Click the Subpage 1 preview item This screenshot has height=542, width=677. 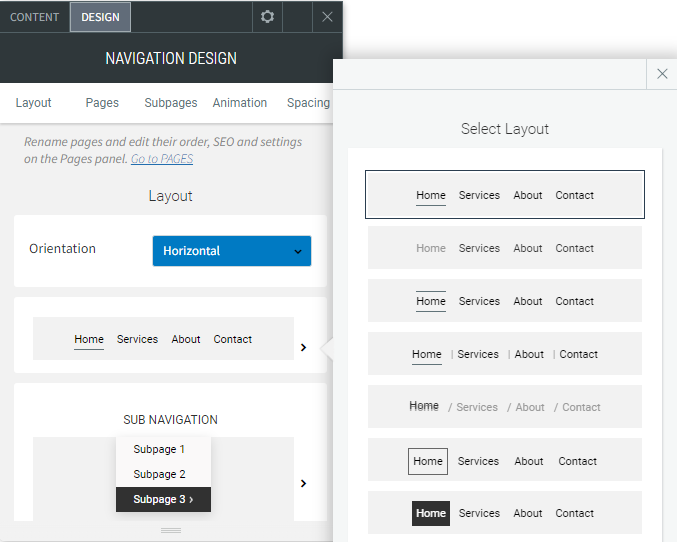tap(163, 449)
